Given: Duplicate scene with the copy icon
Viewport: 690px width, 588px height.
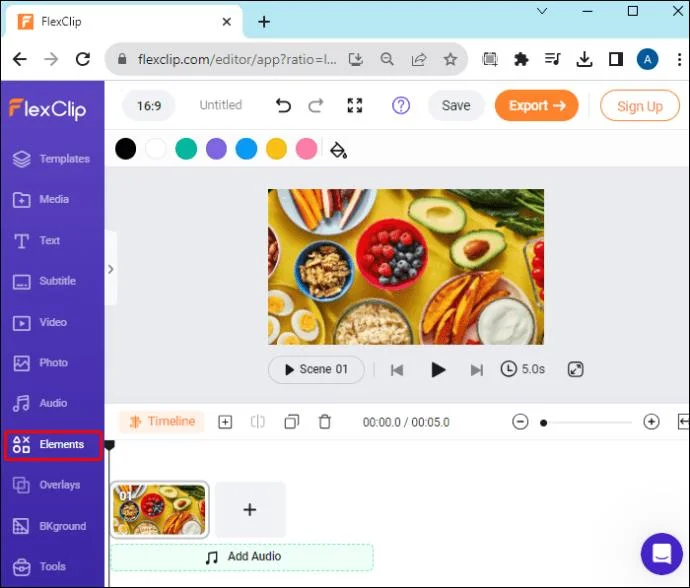Looking at the screenshot, I should click(x=291, y=422).
